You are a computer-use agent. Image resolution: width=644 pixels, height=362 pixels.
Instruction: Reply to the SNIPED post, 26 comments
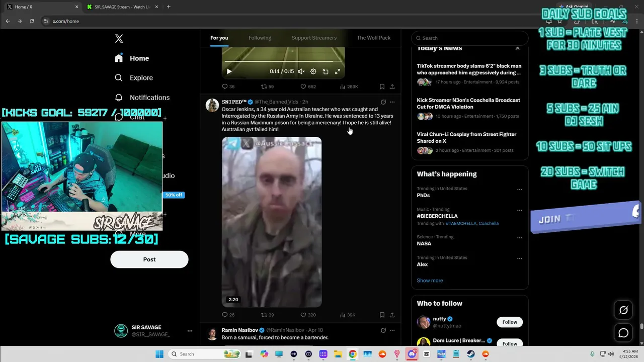coord(228,315)
